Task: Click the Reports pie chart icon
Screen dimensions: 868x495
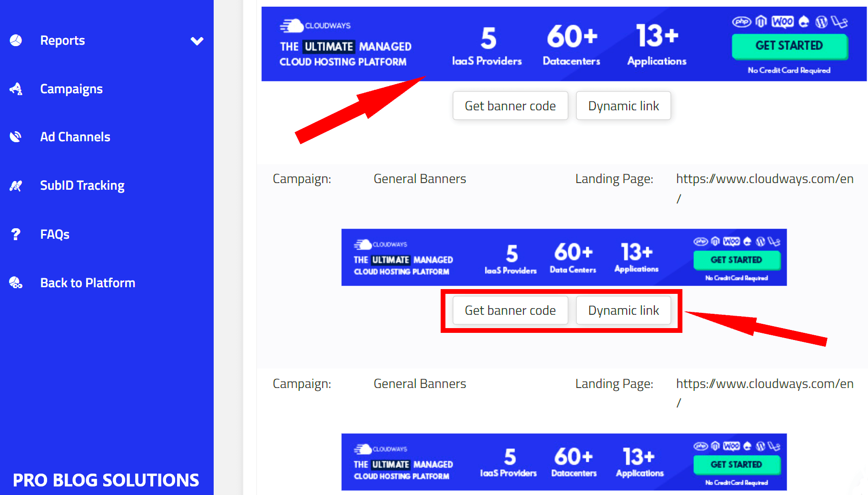Action: [16, 40]
